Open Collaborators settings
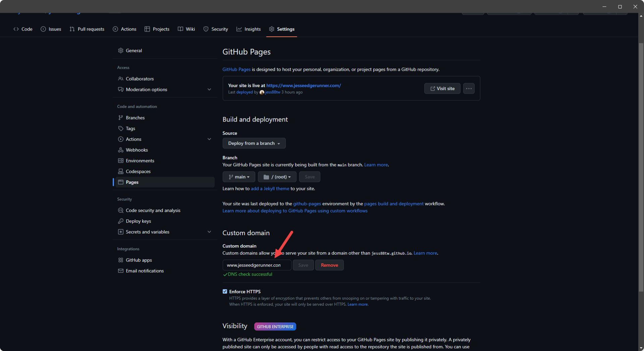 [x=165, y=79]
